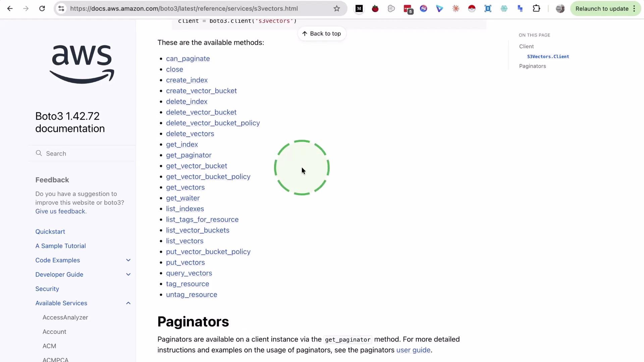Bookmark this page with the star icon
Image resolution: width=644 pixels, height=362 pixels.
tap(337, 9)
